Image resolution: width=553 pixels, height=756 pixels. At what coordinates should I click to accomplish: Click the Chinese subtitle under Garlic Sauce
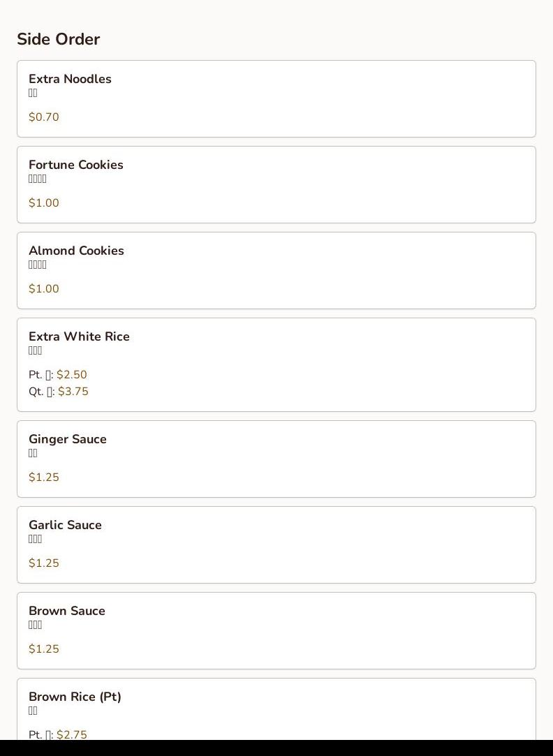35,539
